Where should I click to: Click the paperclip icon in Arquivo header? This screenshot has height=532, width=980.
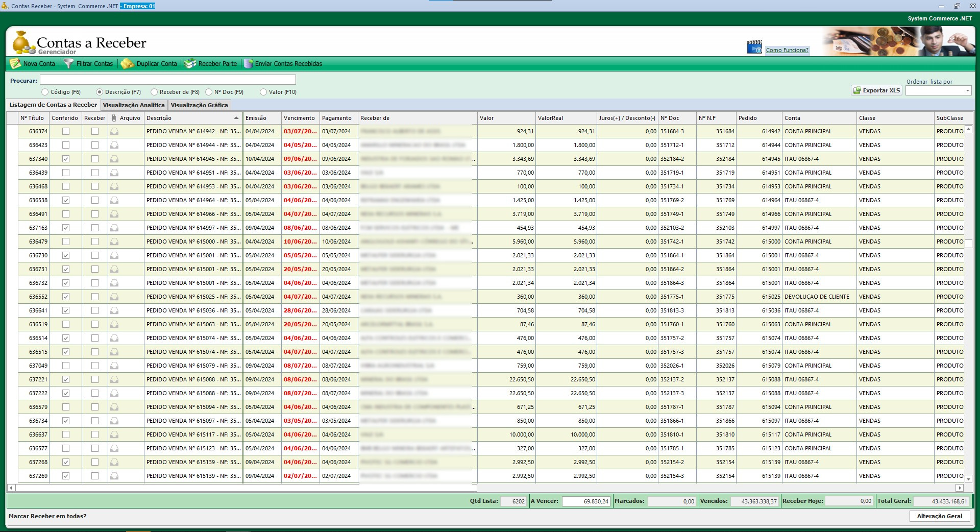coord(114,118)
